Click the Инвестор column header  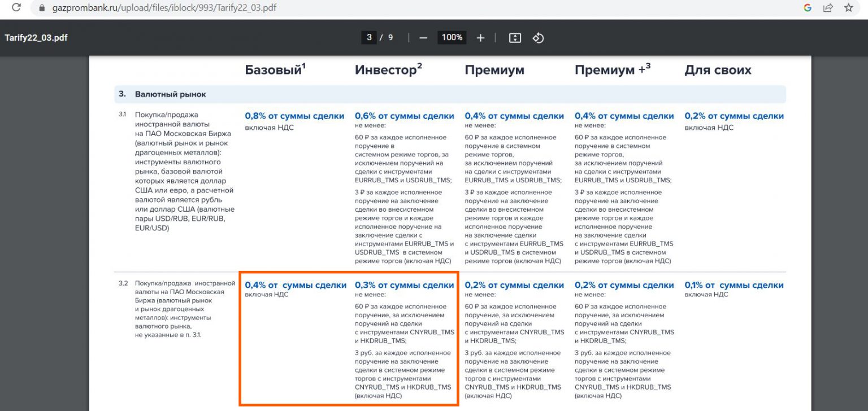pyautogui.click(x=389, y=69)
